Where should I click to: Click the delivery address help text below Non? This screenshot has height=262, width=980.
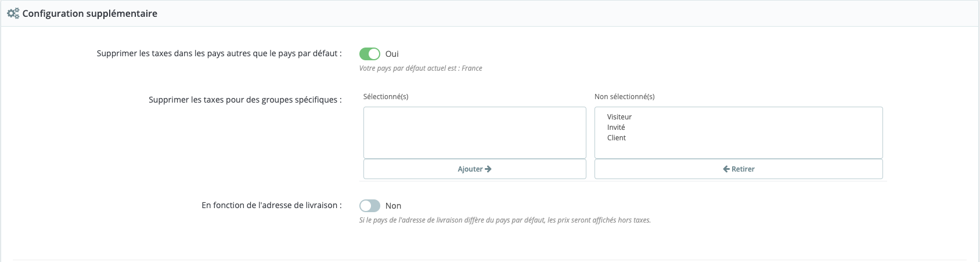click(x=505, y=220)
